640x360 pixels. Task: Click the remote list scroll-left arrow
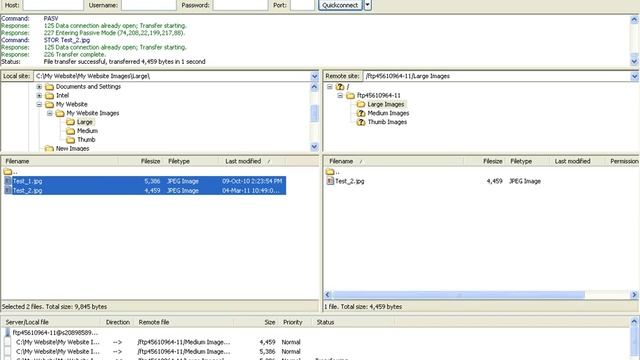tap(328, 295)
